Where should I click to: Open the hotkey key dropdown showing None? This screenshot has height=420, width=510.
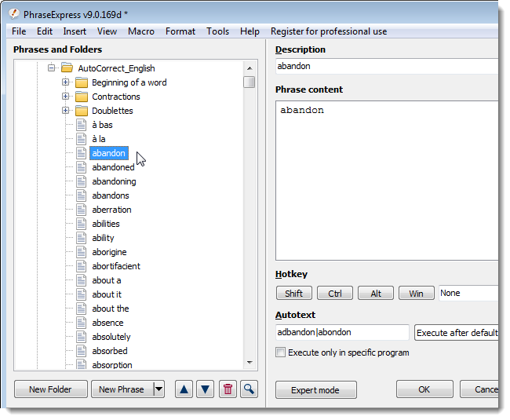pyautogui.click(x=468, y=293)
